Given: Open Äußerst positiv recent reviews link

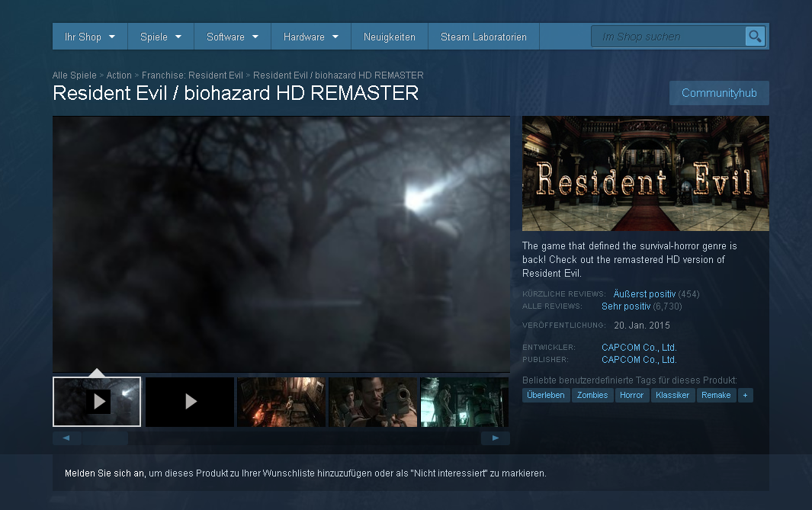Looking at the screenshot, I should point(644,294).
